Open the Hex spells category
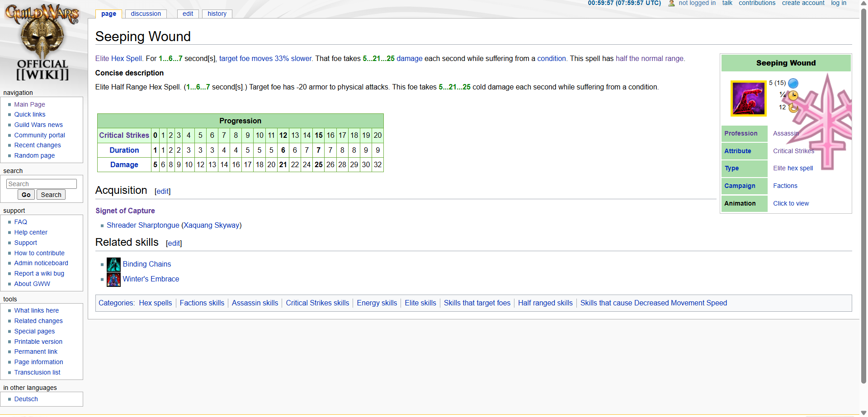The height and width of the screenshot is (417, 868). pos(156,303)
